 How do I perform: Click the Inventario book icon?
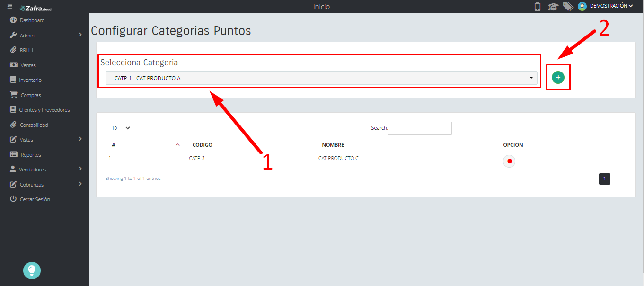pyautogui.click(x=13, y=80)
